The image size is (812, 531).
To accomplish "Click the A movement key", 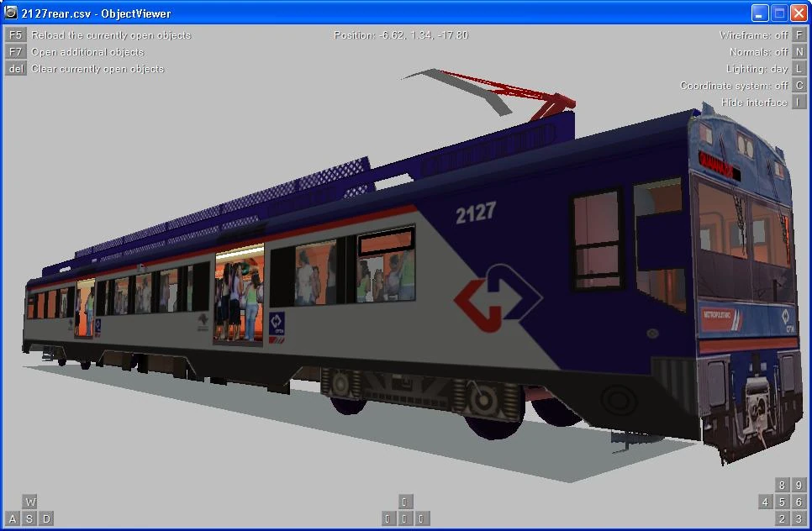I will [13, 518].
